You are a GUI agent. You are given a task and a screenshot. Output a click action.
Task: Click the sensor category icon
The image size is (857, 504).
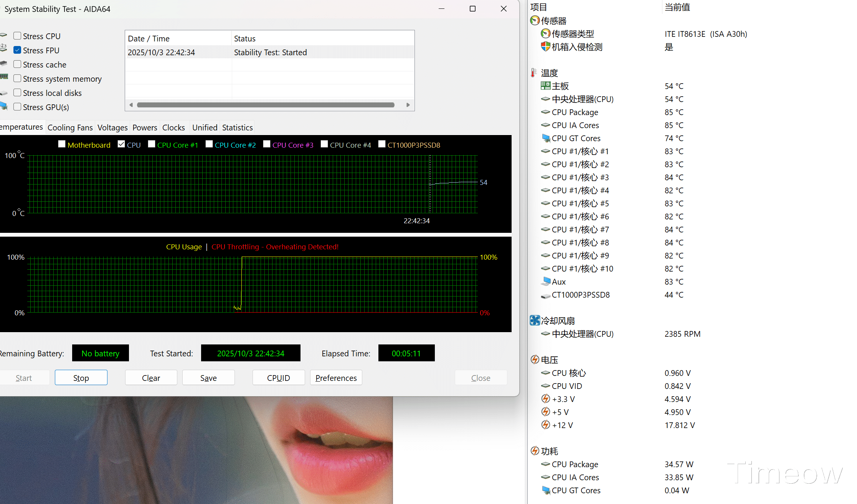tap(535, 21)
